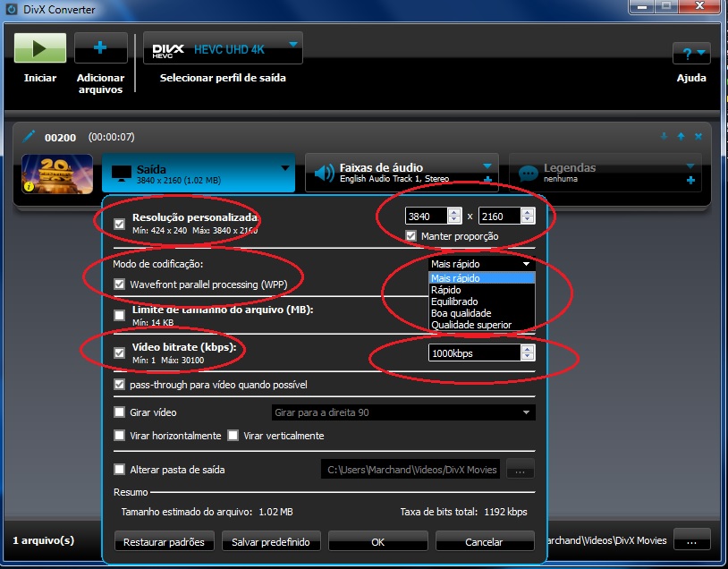Click the monitor icon in Saída
Viewport: 728px width, 569px height.
[122, 174]
